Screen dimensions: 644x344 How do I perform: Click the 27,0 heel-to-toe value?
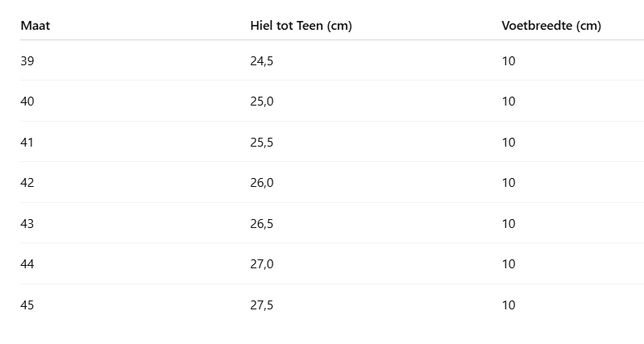tap(262, 264)
